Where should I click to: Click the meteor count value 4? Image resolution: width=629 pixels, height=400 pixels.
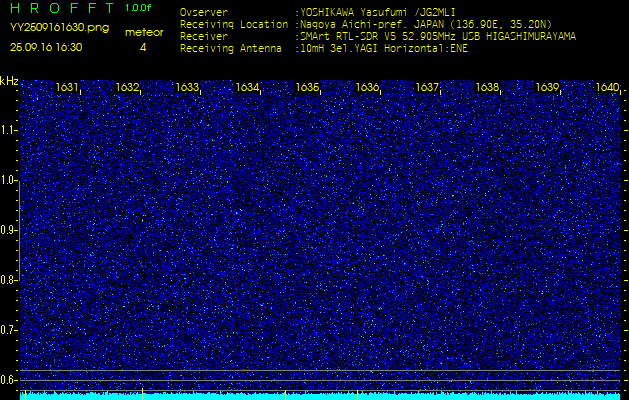pyautogui.click(x=143, y=47)
